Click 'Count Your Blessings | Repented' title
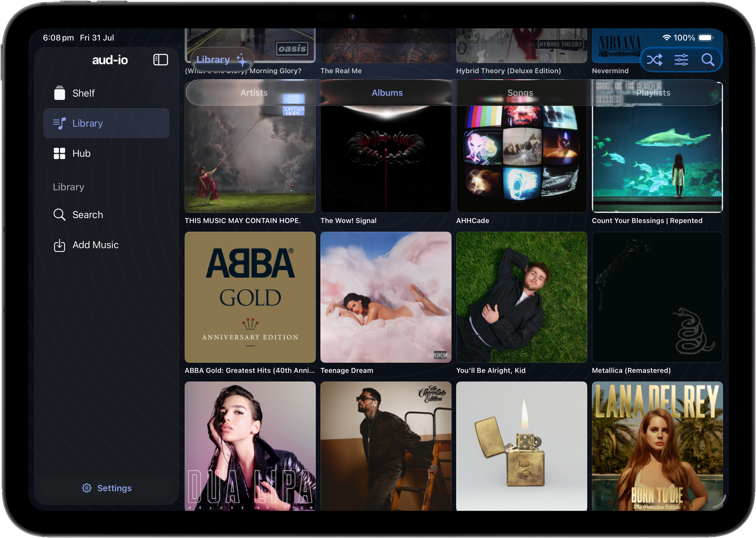Screen dimensions: 756x538 [x=647, y=221]
